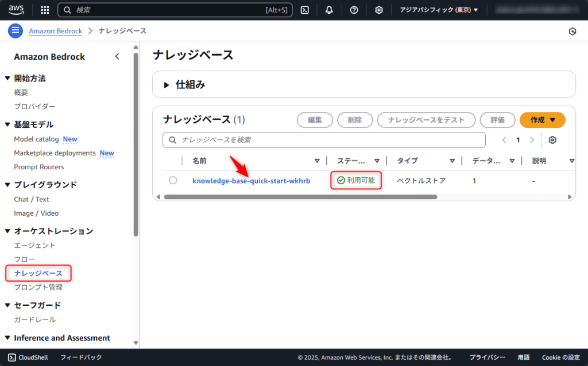588x366 pixels.
Task: Click the CloudShell icon in the footer
Action: 12,357
